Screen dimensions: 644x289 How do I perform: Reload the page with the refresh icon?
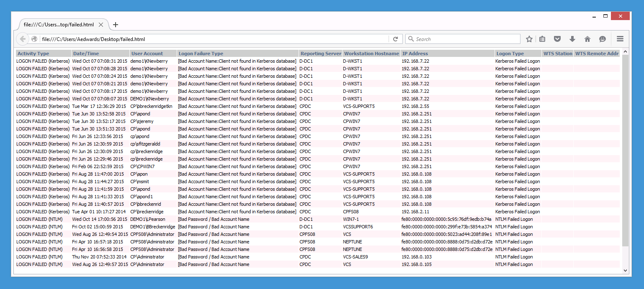(x=395, y=39)
